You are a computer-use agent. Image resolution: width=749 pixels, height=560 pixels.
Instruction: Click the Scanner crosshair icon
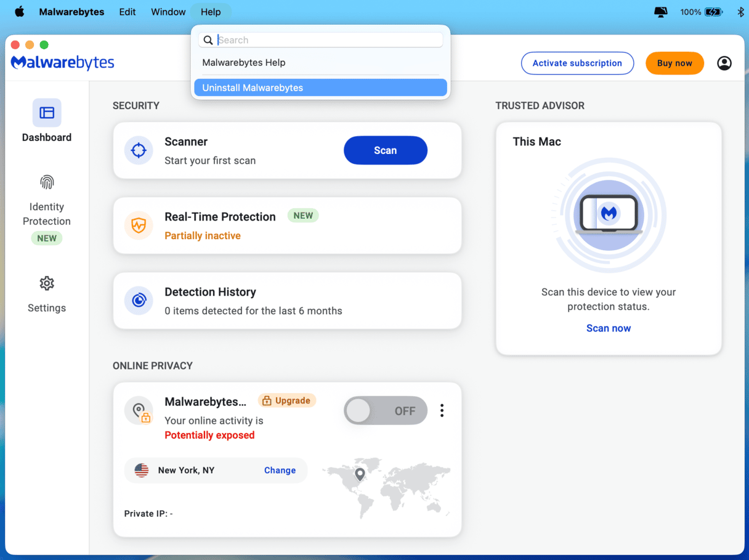pyautogui.click(x=139, y=150)
